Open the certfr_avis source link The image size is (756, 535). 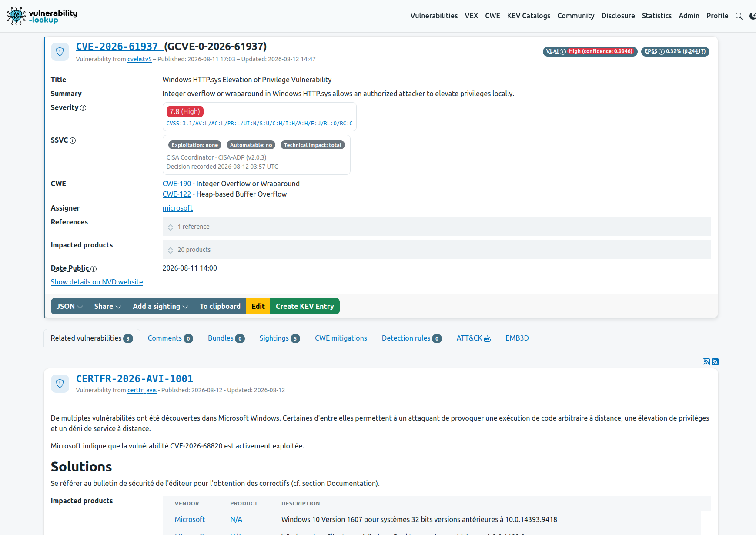click(142, 390)
